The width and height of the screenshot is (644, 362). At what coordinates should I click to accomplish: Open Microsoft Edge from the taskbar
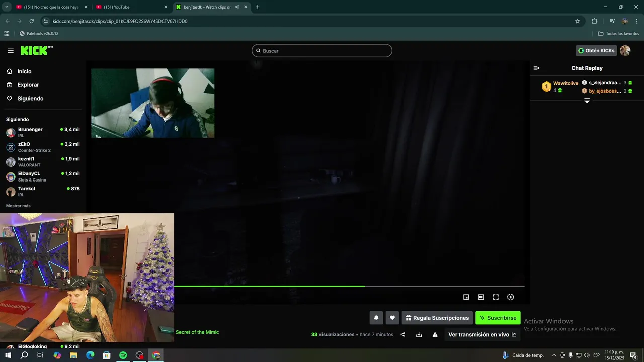coord(90,355)
